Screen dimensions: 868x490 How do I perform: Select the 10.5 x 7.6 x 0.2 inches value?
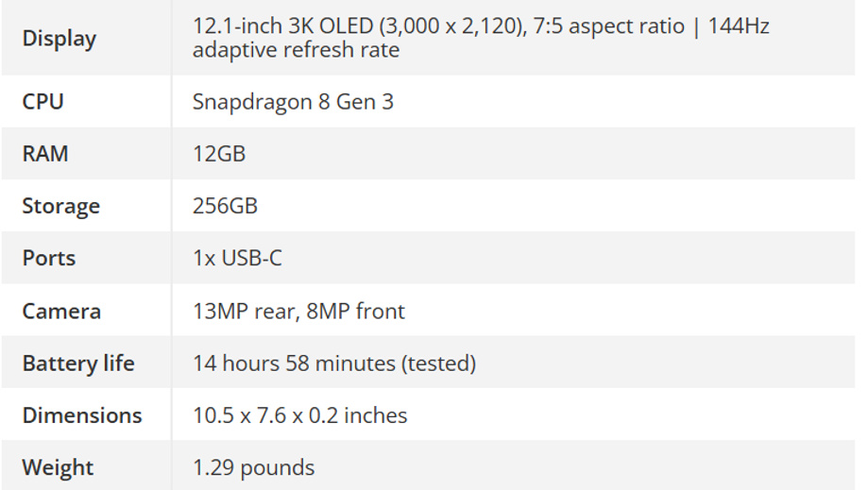[x=300, y=416]
